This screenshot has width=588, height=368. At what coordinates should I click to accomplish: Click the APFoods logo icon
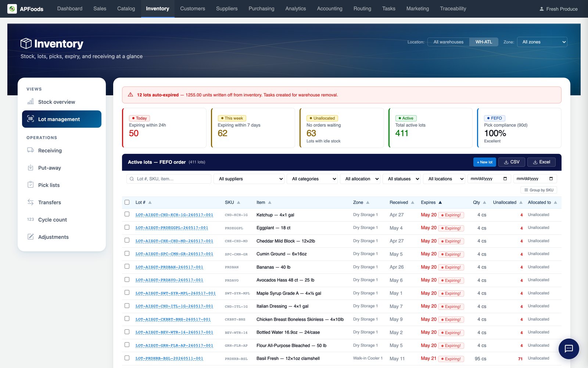[12, 9]
